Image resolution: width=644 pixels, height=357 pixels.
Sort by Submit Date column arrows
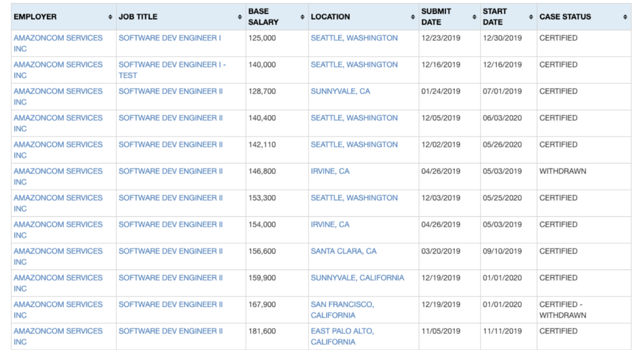click(475, 17)
